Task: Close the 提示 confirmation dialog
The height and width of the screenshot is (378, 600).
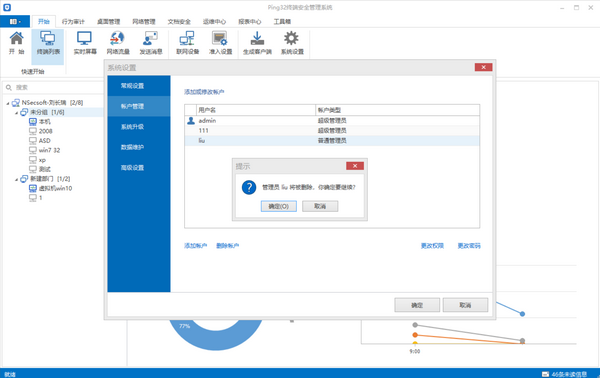Action: coord(355,166)
